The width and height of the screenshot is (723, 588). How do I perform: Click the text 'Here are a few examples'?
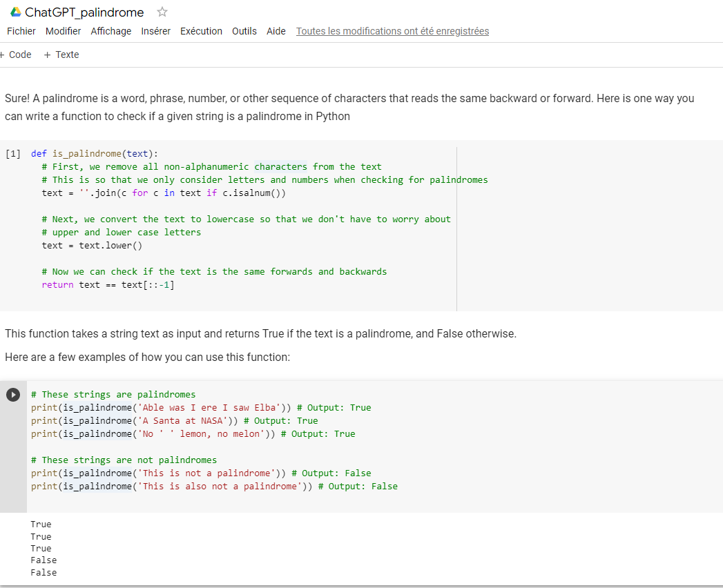(x=148, y=357)
